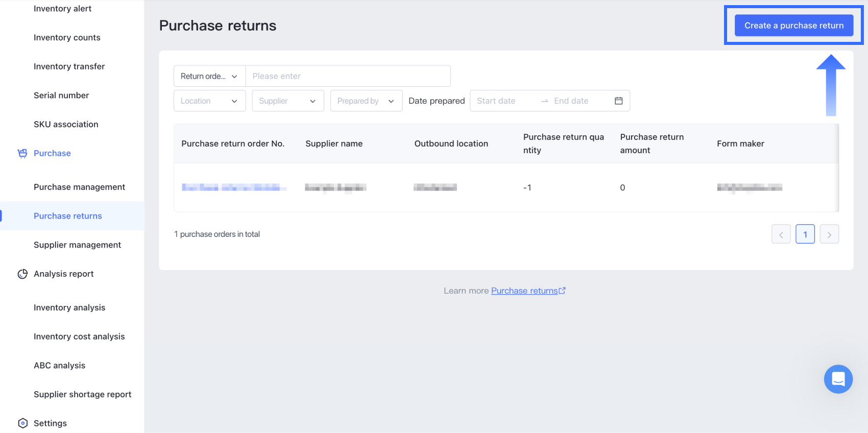The height and width of the screenshot is (433, 868).
Task: Open the Learn more Purchase returns link
Action: pyautogui.click(x=524, y=291)
